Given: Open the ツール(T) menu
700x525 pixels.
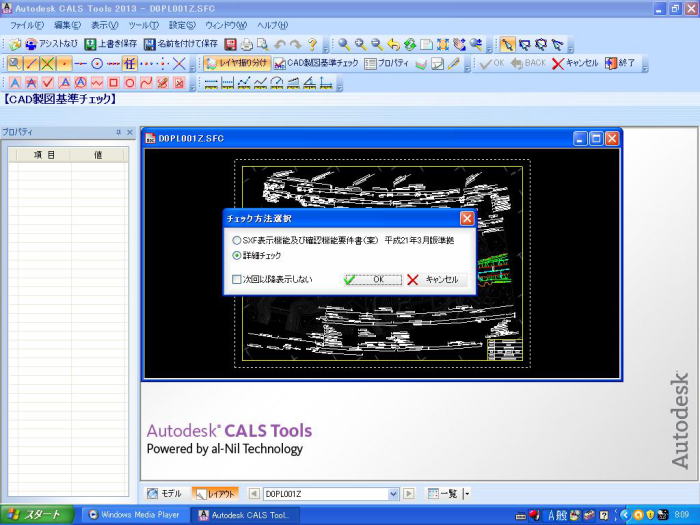Looking at the screenshot, I should (143, 25).
